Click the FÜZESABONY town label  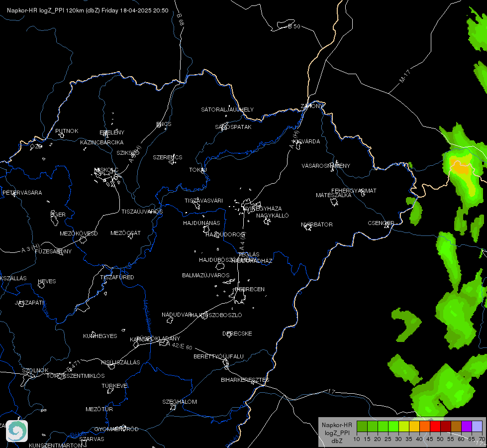[x=53, y=251]
